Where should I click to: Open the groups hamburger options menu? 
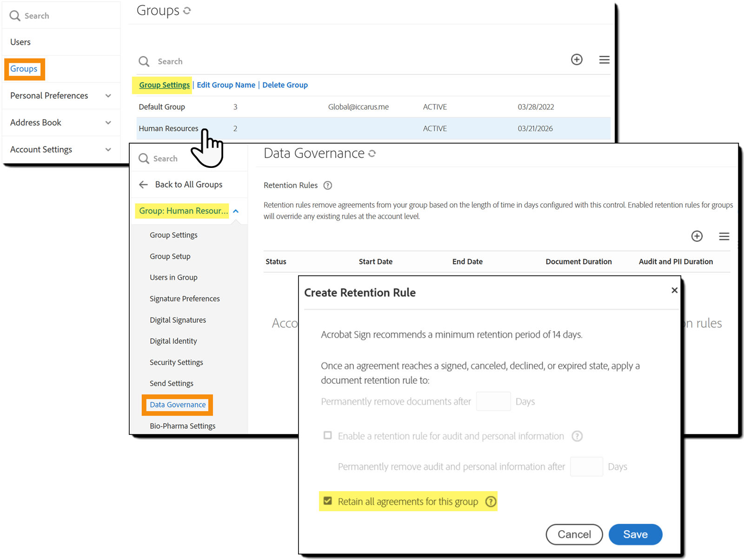[604, 60]
